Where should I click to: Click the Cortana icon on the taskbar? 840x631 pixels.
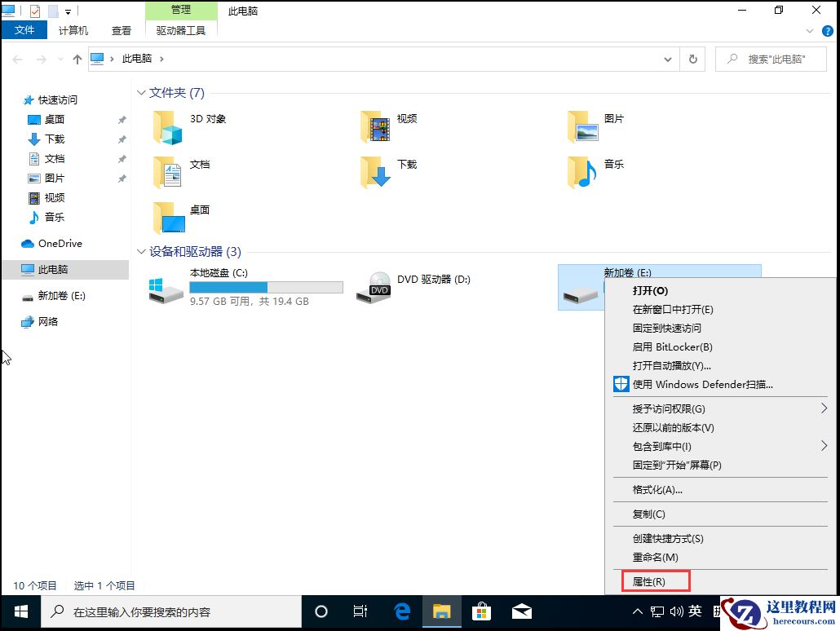[x=321, y=611]
